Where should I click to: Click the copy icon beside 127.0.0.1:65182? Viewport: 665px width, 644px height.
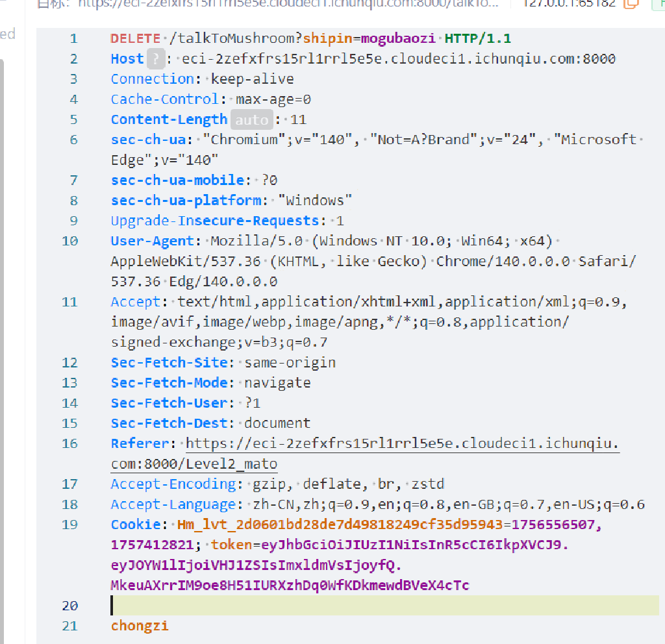pos(631,4)
